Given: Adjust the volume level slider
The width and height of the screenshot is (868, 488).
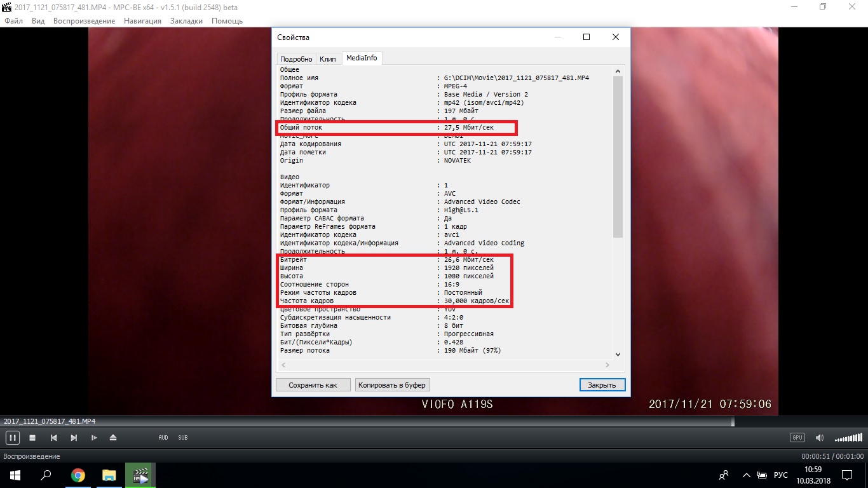Looking at the screenshot, I should click(x=848, y=438).
